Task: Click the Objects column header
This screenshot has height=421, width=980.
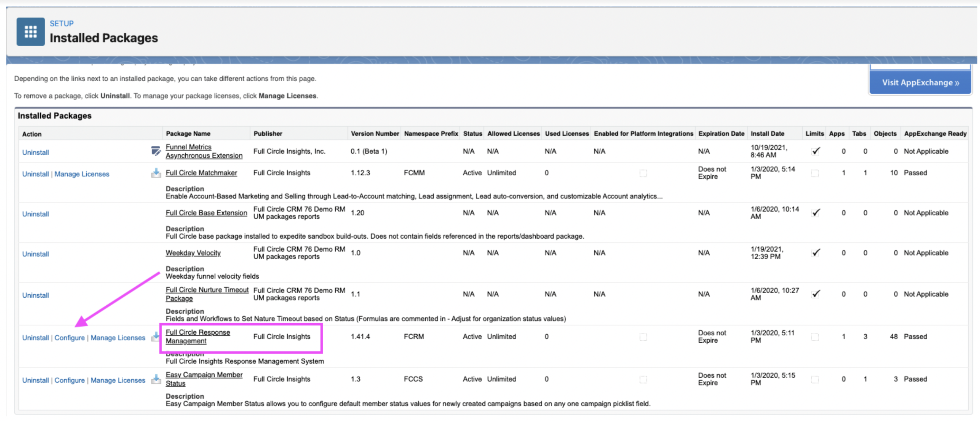Action: point(885,134)
